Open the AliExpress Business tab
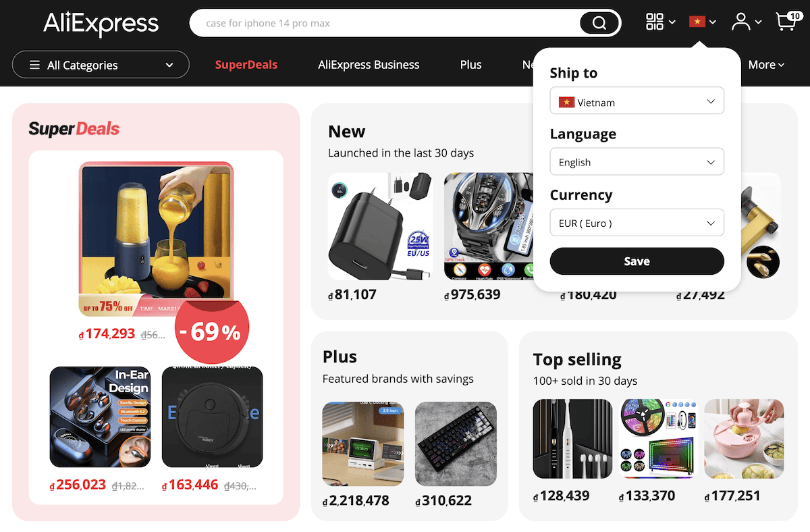 tap(369, 65)
